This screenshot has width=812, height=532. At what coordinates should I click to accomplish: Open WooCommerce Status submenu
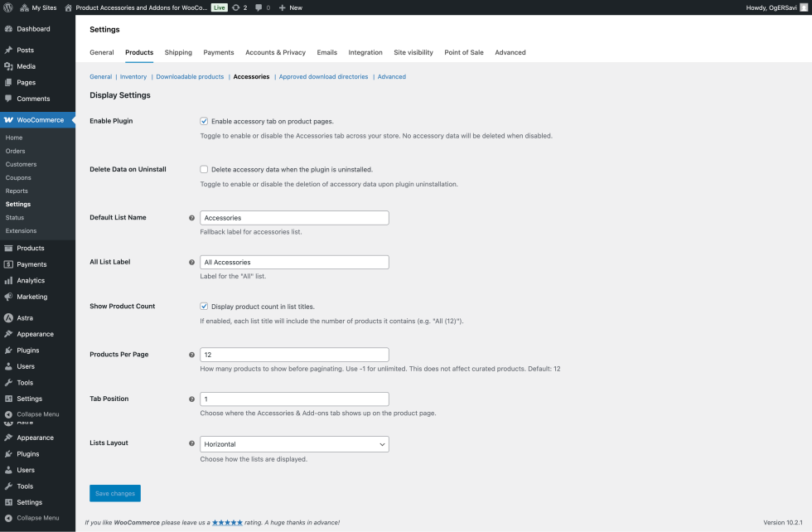click(x=15, y=218)
